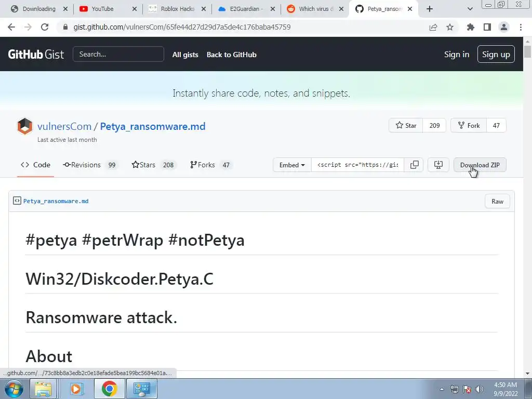Fork the gist with the Fork button
Viewport: 532px width, 399px height.
click(469, 126)
